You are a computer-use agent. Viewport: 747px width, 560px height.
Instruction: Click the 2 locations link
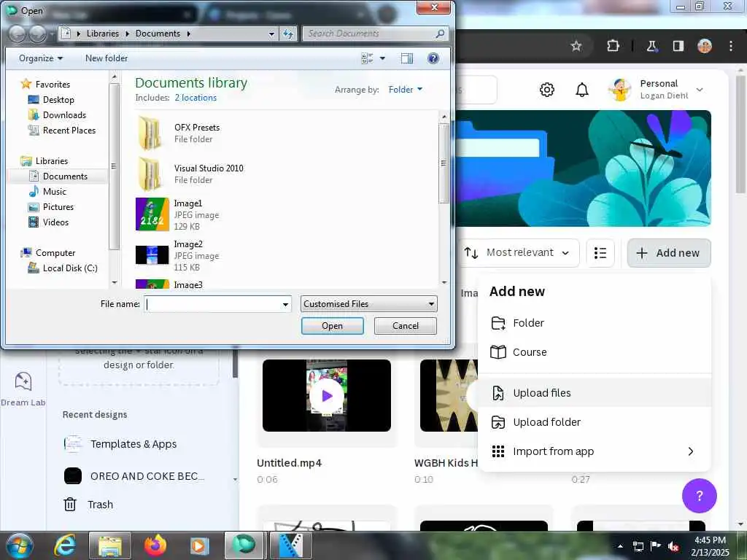[x=196, y=98]
